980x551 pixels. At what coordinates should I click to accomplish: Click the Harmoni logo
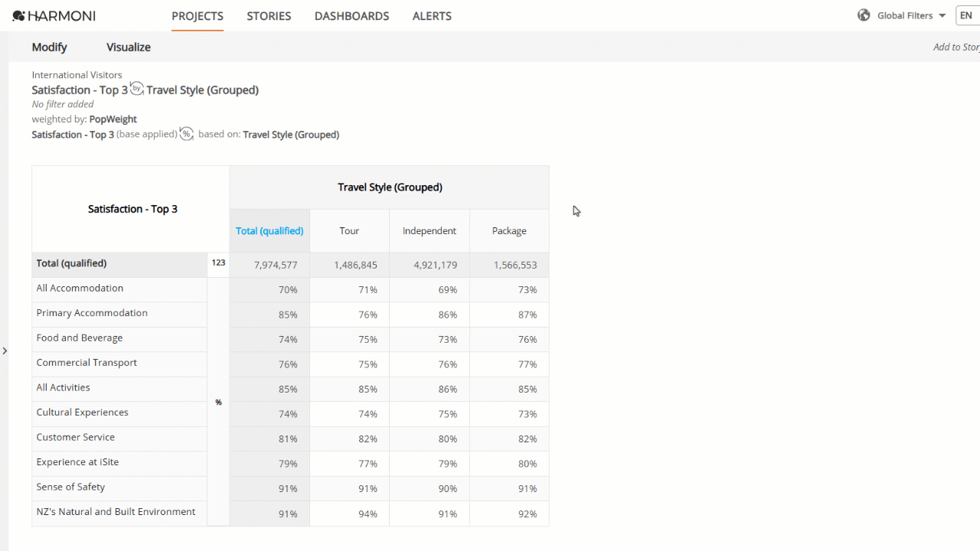click(x=54, y=15)
